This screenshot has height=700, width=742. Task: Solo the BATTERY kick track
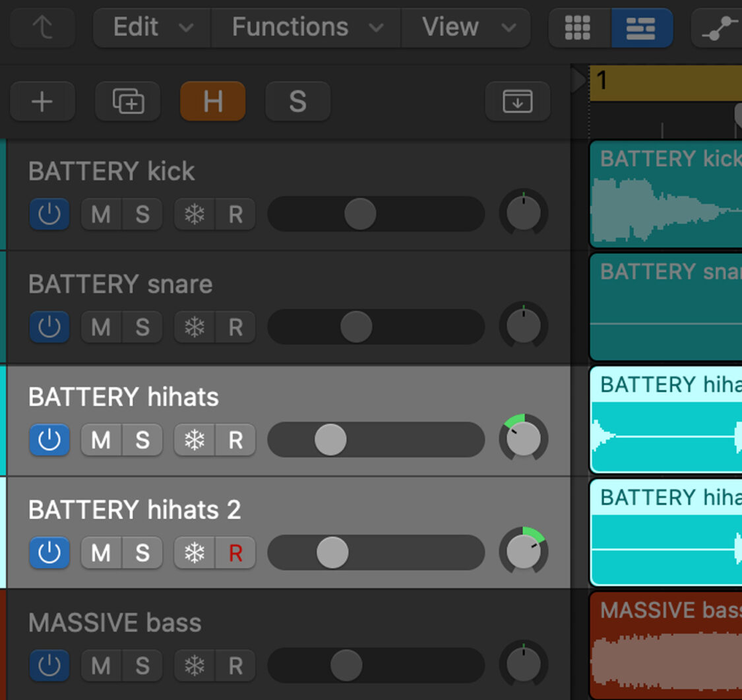click(x=140, y=214)
